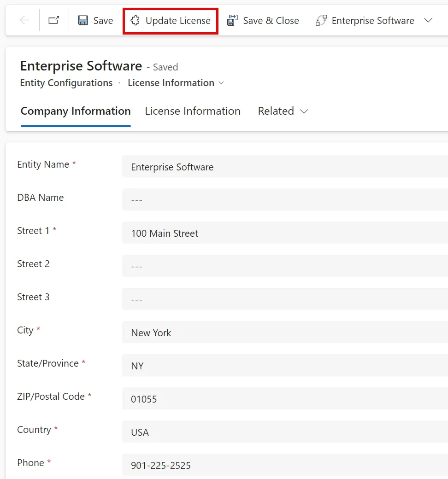Image resolution: width=448 pixels, height=479 pixels.
Task: Click the Save & Close icon
Action: pyautogui.click(x=232, y=20)
